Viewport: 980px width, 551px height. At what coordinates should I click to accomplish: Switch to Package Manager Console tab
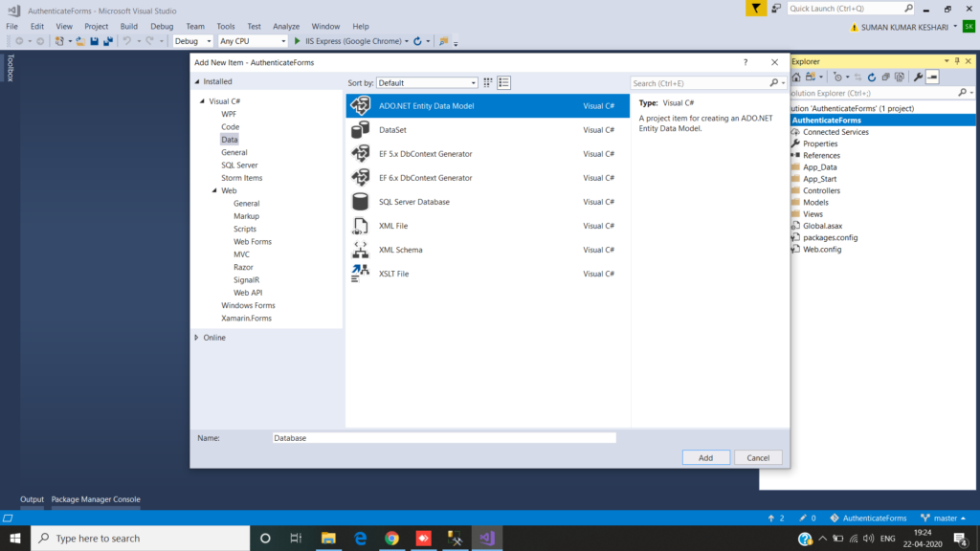pos(96,499)
